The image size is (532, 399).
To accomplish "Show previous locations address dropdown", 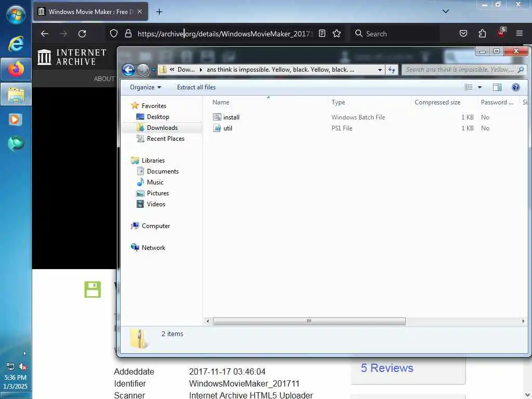I will 380,70.
